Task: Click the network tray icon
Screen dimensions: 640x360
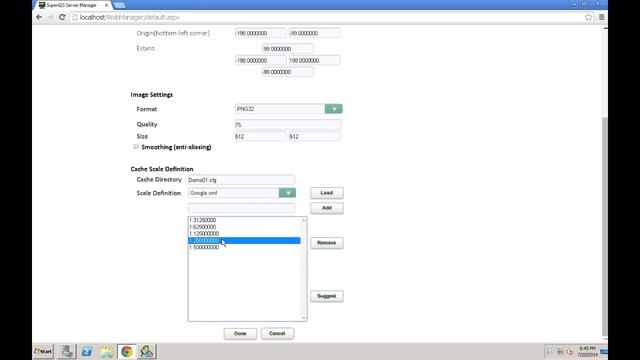Action: coord(560,351)
